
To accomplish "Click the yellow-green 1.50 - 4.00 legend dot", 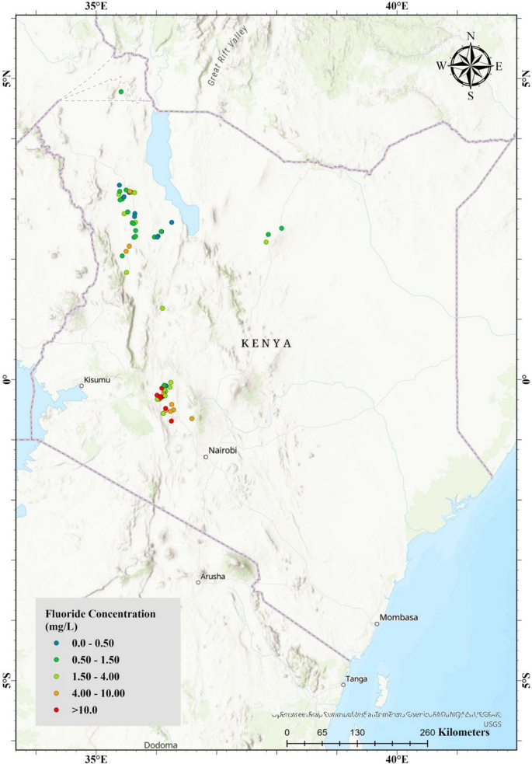I will [x=57, y=677].
